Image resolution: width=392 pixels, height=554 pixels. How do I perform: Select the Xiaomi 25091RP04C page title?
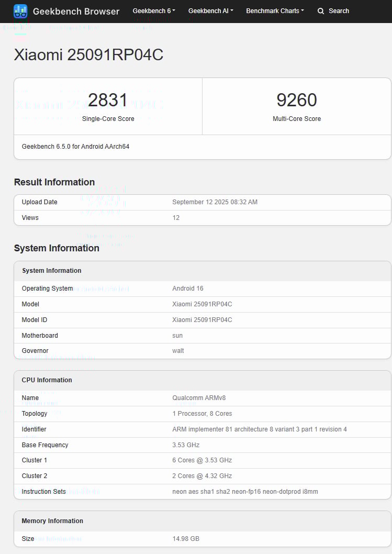(88, 55)
